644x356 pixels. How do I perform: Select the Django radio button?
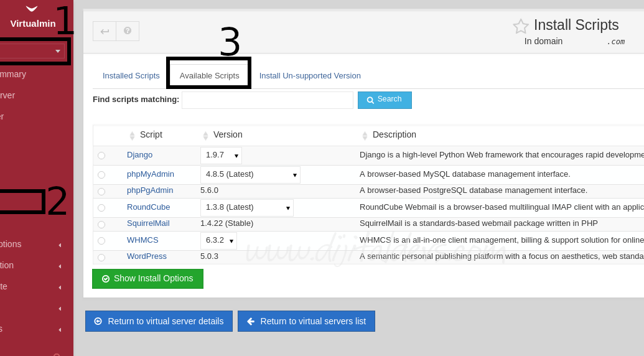point(101,156)
